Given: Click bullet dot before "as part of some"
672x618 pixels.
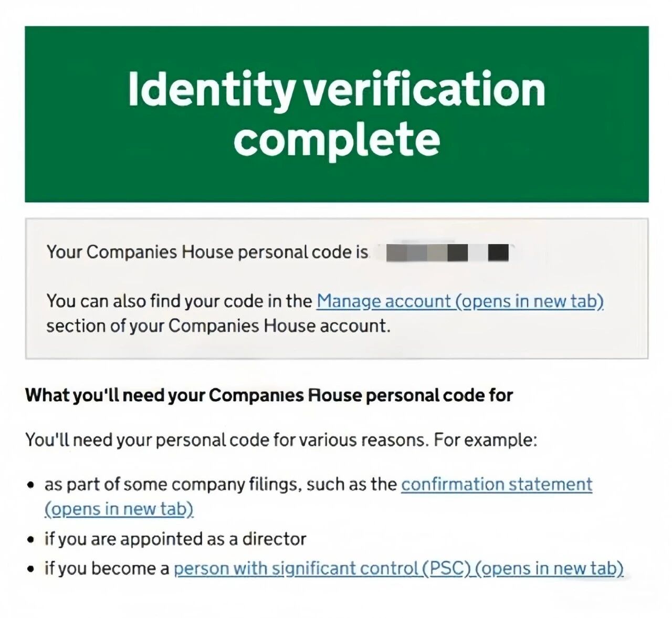Looking at the screenshot, I should pyautogui.click(x=31, y=485).
